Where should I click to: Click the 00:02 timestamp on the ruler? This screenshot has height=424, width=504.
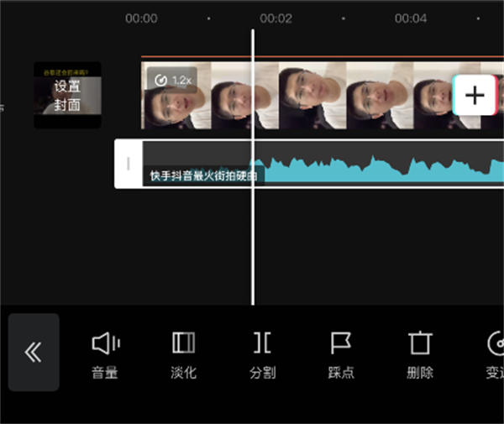(276, 18)
